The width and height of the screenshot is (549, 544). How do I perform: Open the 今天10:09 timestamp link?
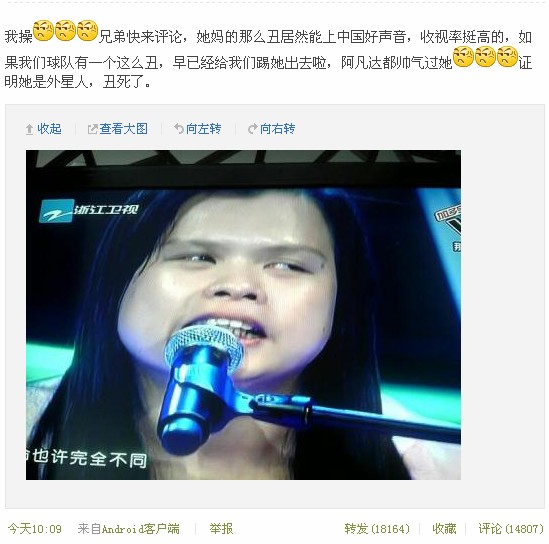[x=35, y=529]
